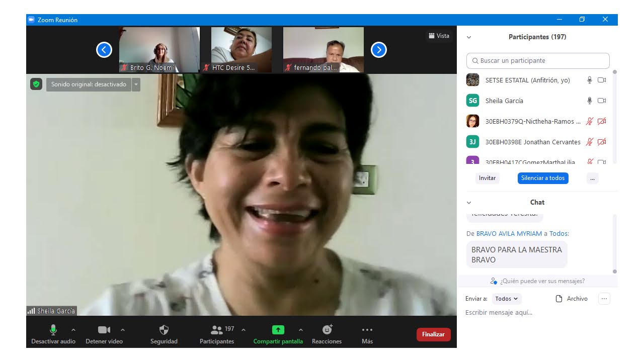644x362 pixels.
Task: Open dropdown arrow beside Sonido original
Action: coord(136,84)
